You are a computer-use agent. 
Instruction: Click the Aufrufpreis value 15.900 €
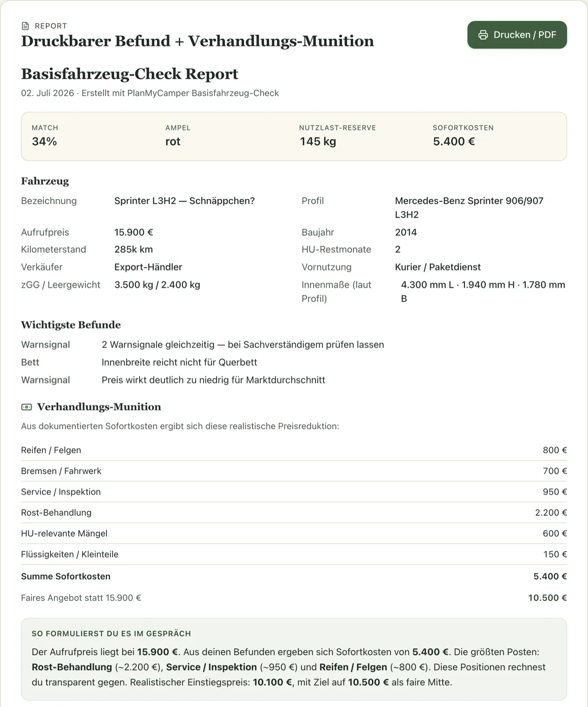point(134,232)
